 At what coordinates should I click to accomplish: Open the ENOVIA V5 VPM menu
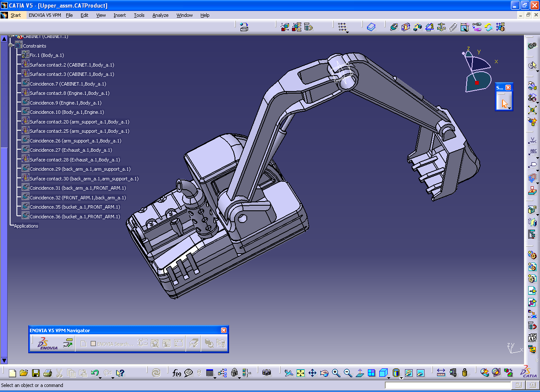45,15
